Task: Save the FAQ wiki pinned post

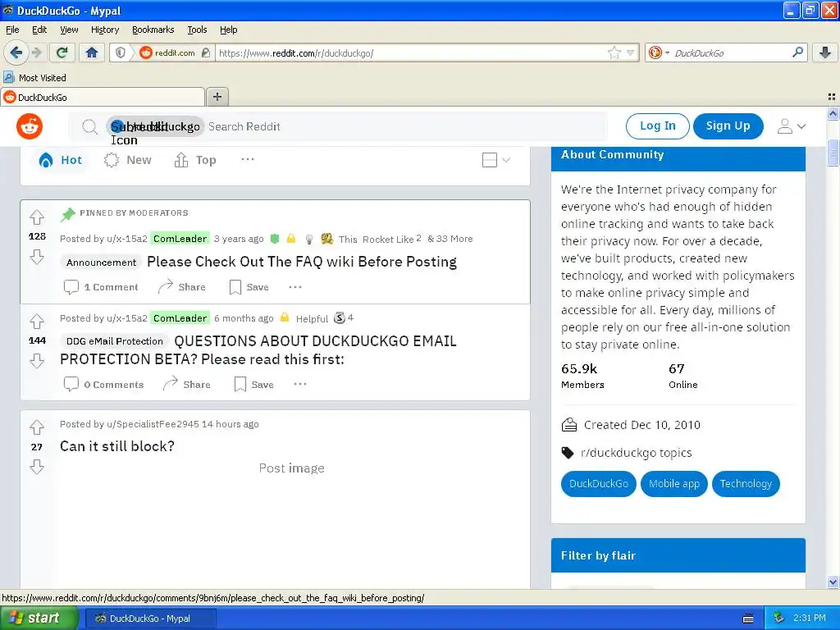Action: 249,287
